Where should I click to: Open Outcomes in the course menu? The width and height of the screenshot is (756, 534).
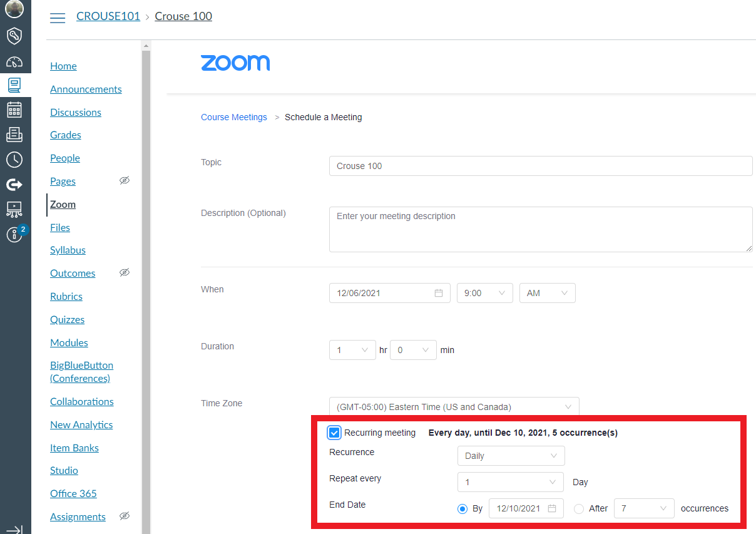point(73,273)
